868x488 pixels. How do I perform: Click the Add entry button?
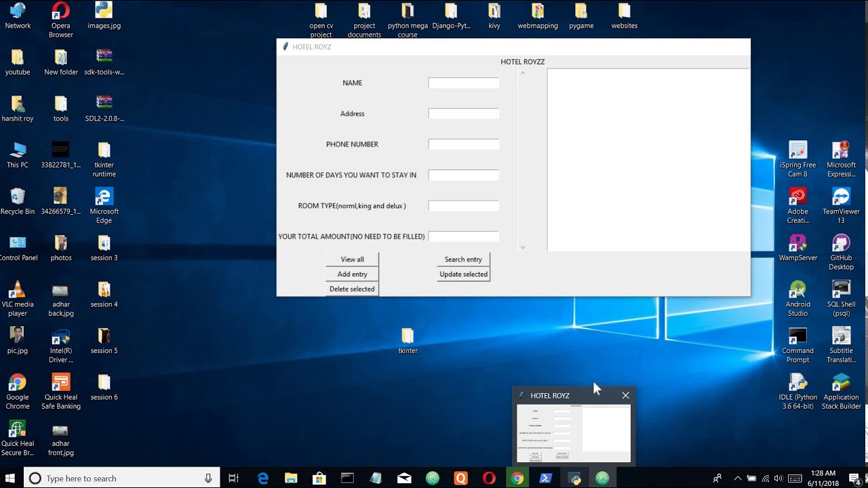pos(352,274)
